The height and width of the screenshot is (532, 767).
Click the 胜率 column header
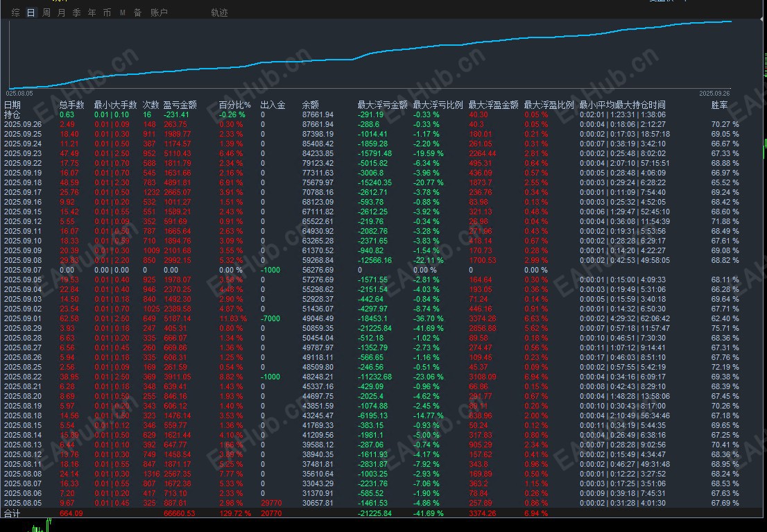(720, 105)
